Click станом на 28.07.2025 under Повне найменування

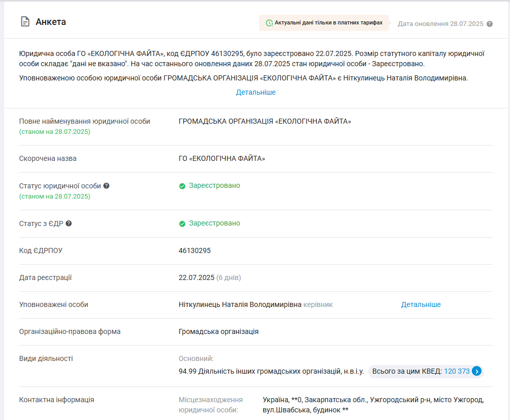pyautogui.click(x=54, y=132)
